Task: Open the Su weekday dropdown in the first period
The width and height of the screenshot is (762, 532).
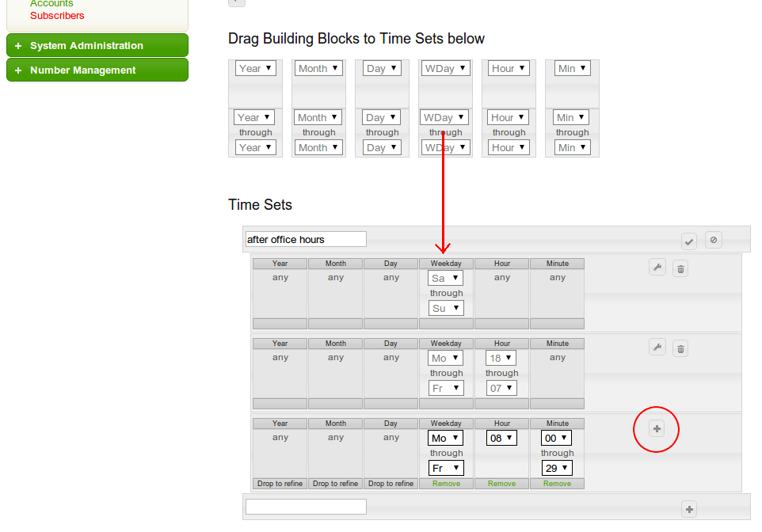Action: [x=446, y=308]
